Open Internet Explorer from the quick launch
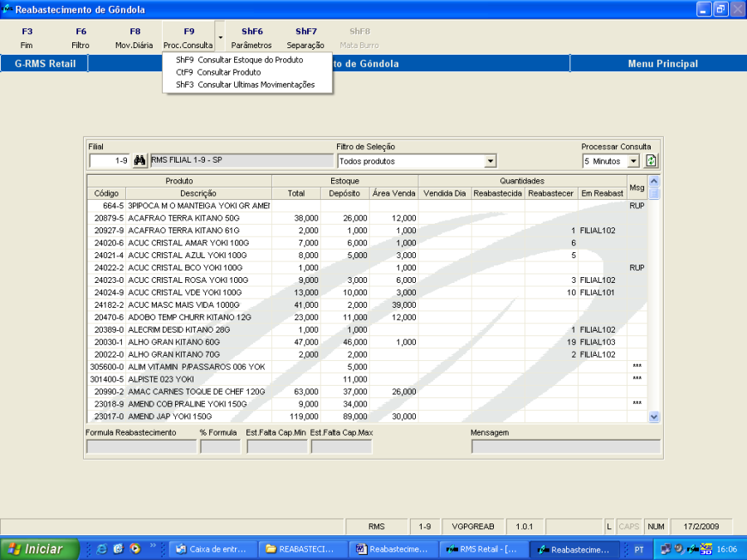The width and height of the screenshot is (747, 560). point(102,549)
